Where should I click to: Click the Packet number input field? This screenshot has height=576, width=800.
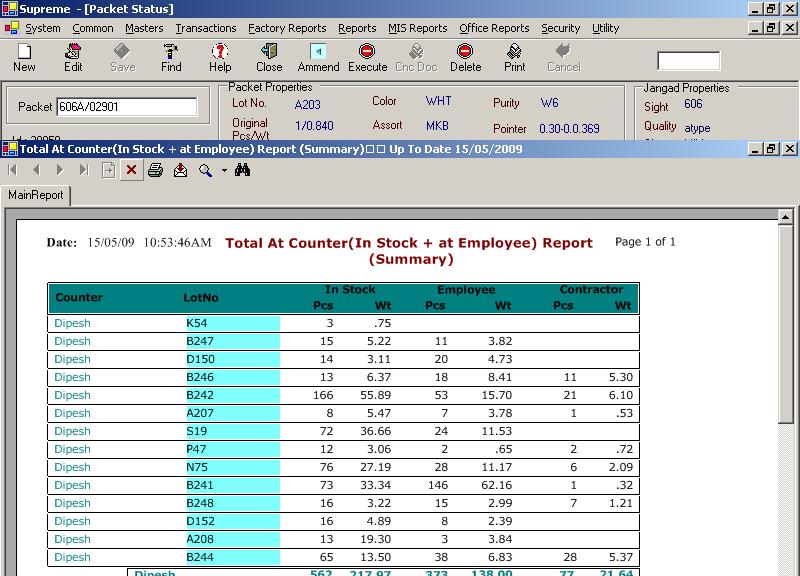coord(127,107)
